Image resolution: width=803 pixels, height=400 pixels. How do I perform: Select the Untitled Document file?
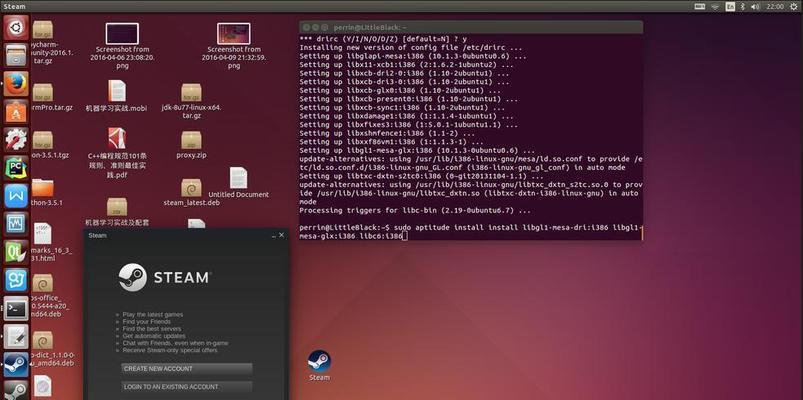click(x=238, y=178)
